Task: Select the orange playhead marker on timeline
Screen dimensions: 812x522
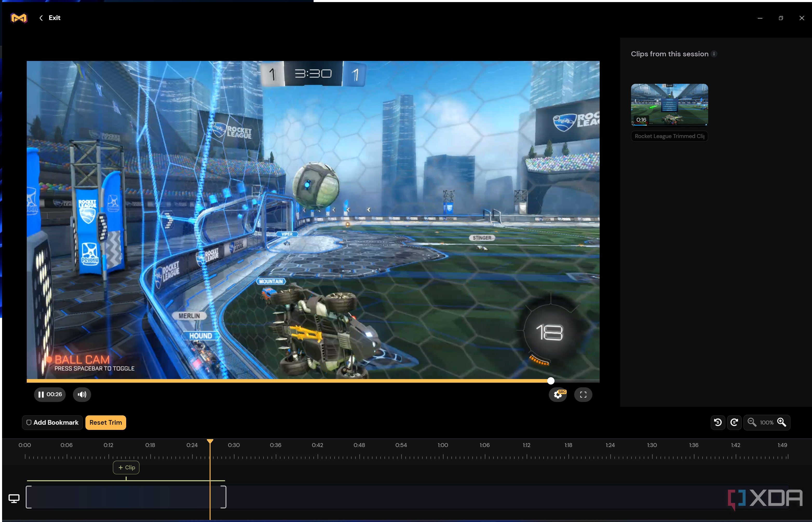Action: [x=210, y=441]
